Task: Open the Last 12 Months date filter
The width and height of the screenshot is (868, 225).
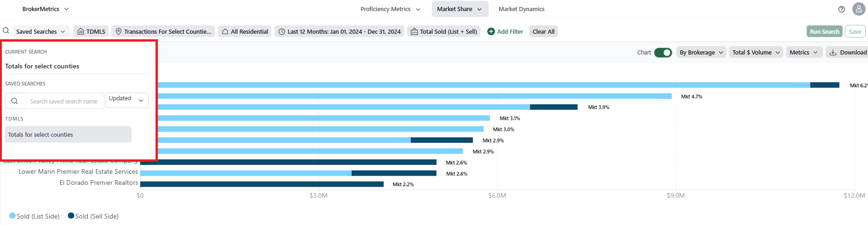Action: [x=340, y=31]
